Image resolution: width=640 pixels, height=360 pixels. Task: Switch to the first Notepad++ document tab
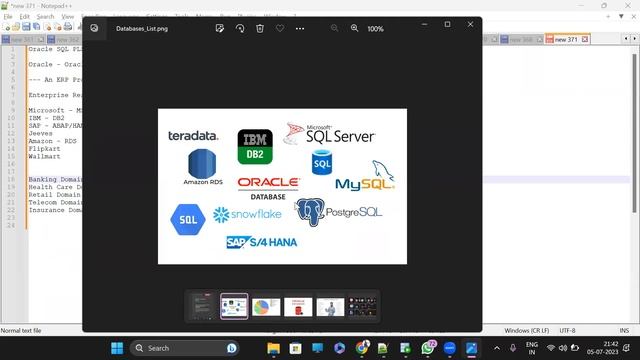click(x=22, y=40)
